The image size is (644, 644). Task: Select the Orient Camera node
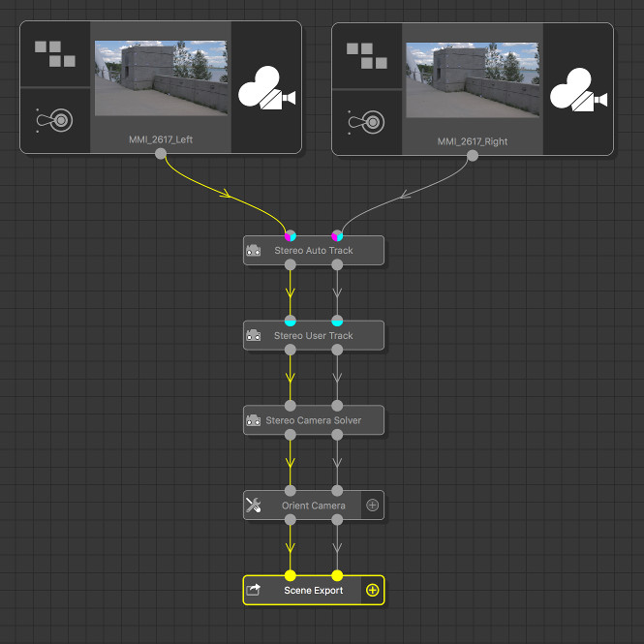314,506
